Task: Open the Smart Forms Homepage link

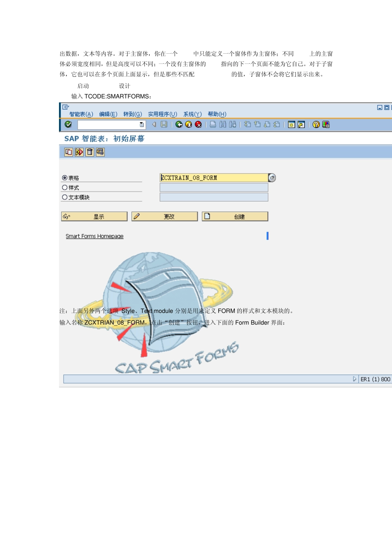Action: 94,236
